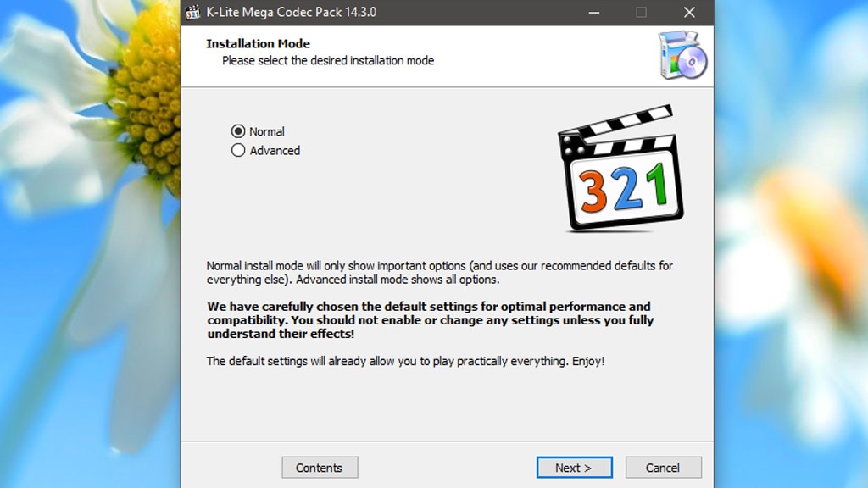Select the Normal installation mode

240,131
